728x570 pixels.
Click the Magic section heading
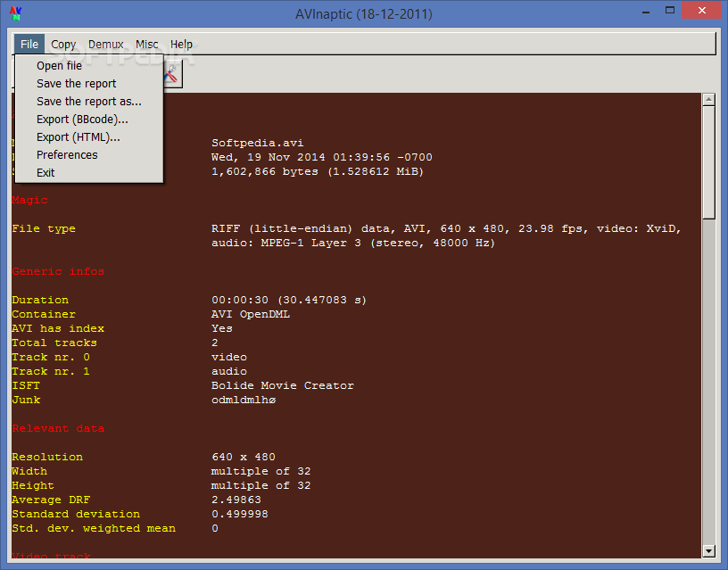(29, 200)
